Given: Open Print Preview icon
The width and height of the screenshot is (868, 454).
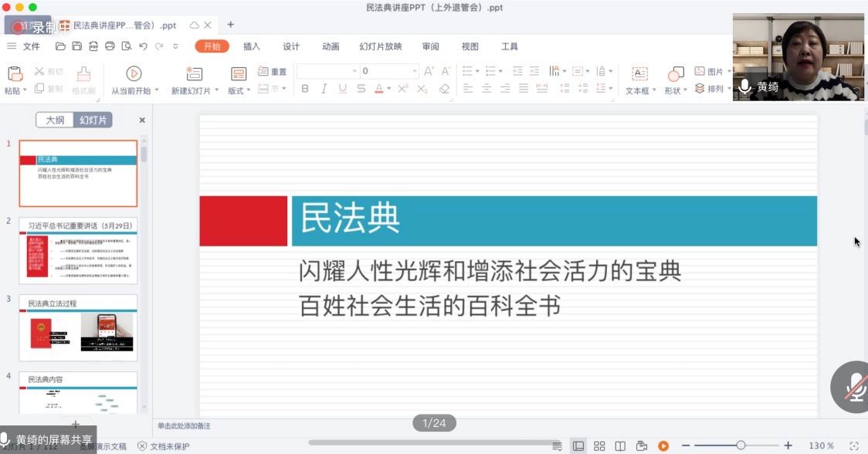Looking at the screenshot, I should [126, 46].
